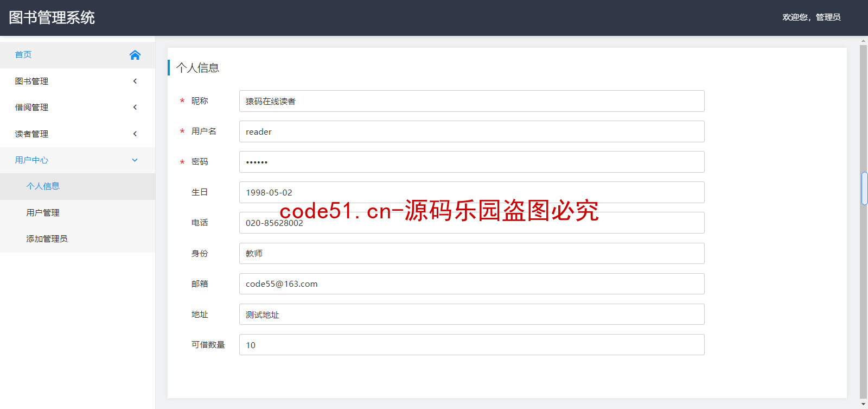Click the 生日 field showing 1998-05-02
This screenshot has width=868, height=409.
point(471,192)
